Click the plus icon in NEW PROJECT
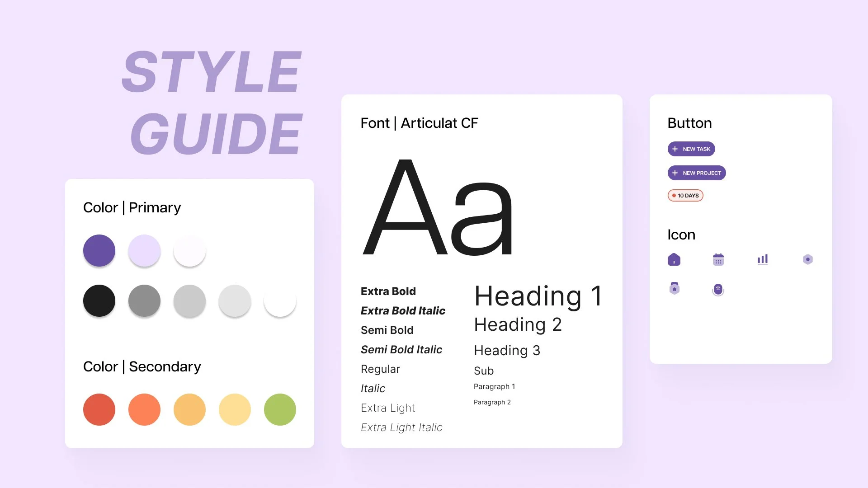 (675, 173)
